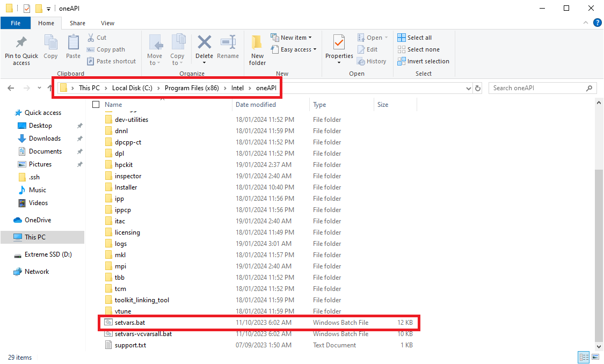Click the Invert selection button

coord(424,61)
